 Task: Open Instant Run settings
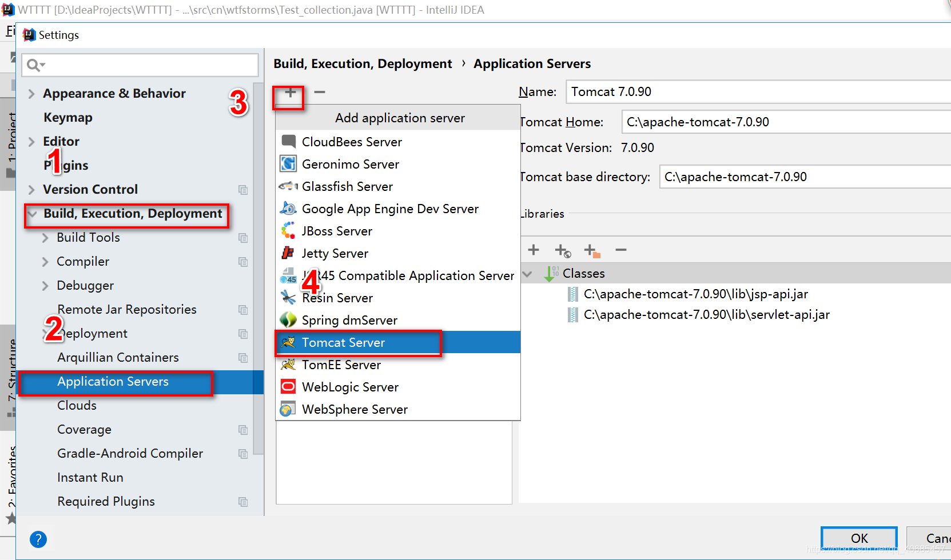point(90,477)
